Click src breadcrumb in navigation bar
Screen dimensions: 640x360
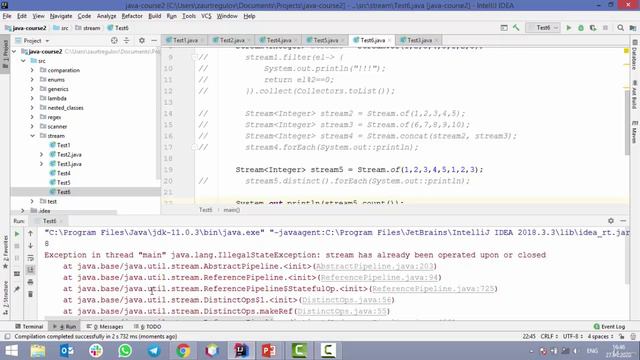click(61, 28)
